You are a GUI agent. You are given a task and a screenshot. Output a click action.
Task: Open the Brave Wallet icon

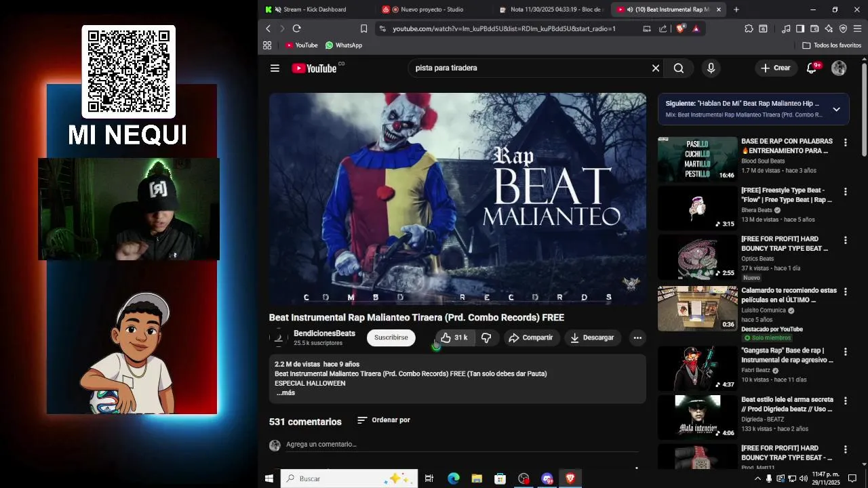(814, 28)
